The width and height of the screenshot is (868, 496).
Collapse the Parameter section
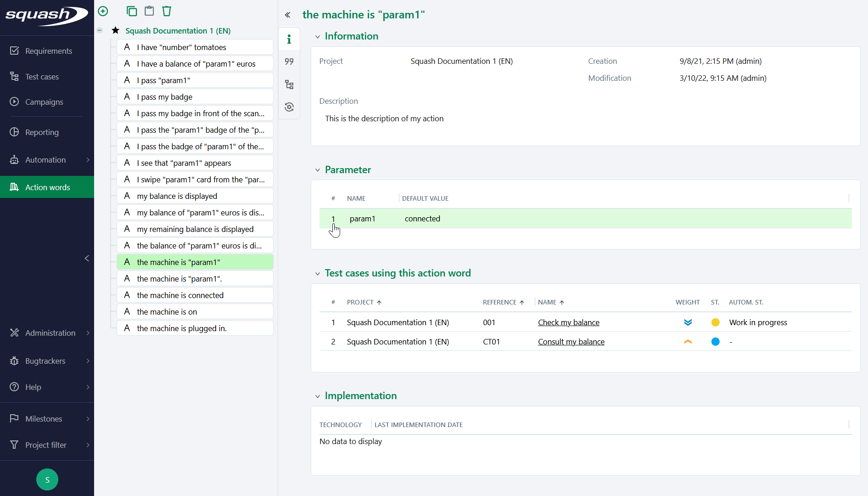tap(318, 170)
